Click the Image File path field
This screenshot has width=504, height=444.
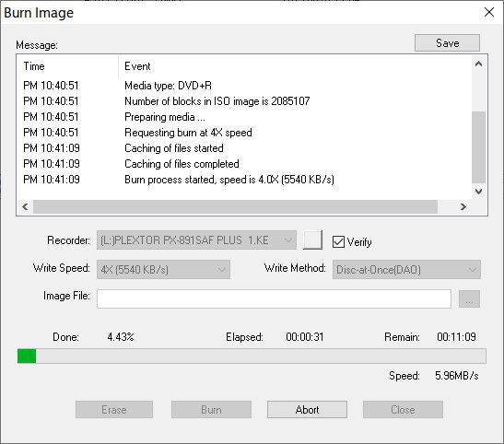(x=274, y=298)
